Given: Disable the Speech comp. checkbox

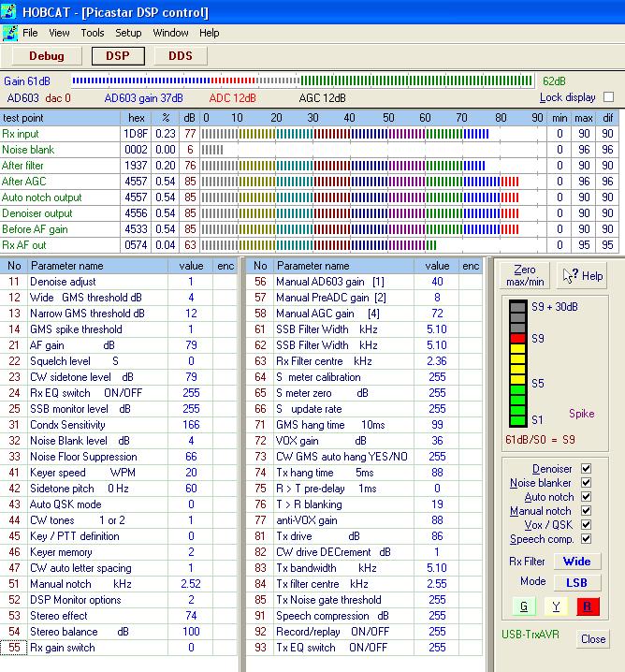Looking at the screenshot, I should click(586, 539).
